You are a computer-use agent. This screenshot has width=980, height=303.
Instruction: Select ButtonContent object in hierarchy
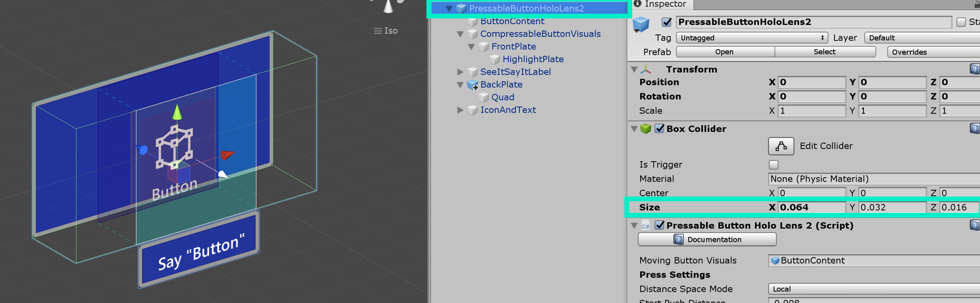tap(512, 21)
